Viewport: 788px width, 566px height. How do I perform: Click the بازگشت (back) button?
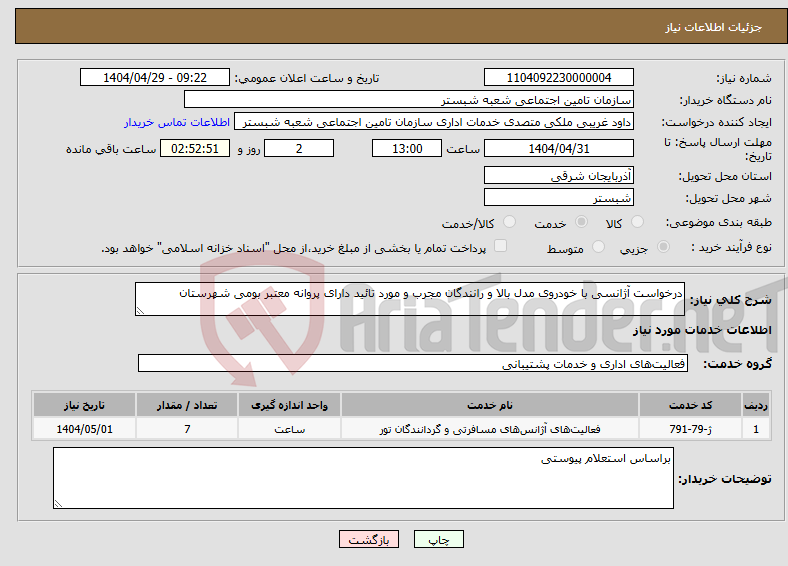[369, 539]
